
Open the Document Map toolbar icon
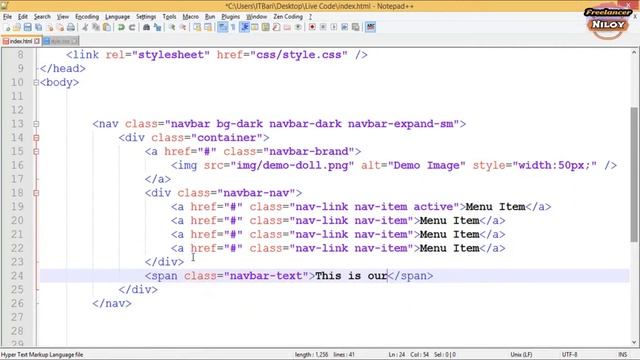[x=266, y=27]
